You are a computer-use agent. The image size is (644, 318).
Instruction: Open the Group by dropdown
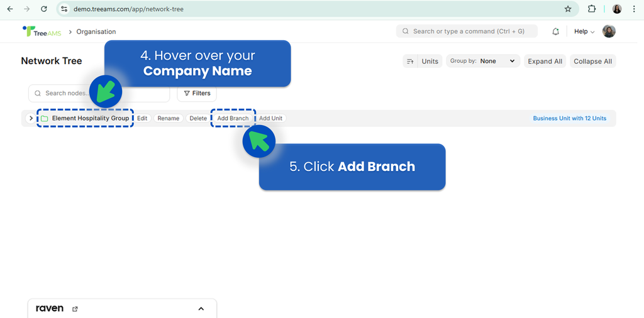pos(482,61)
